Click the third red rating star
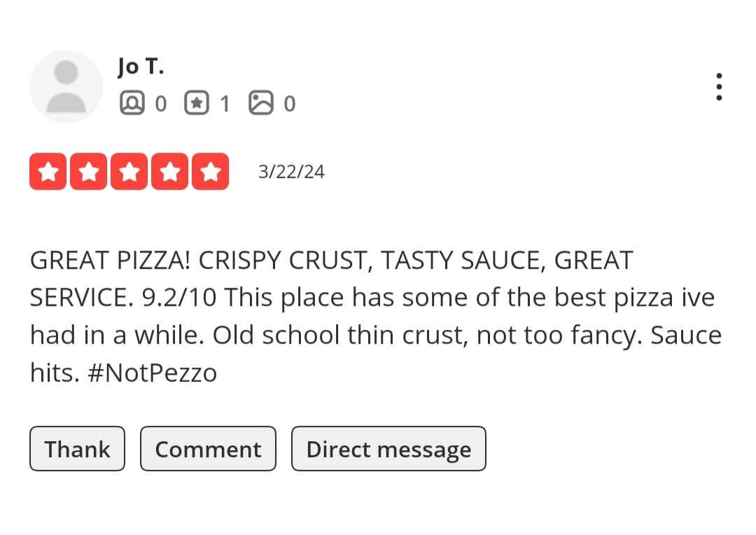 129,172
